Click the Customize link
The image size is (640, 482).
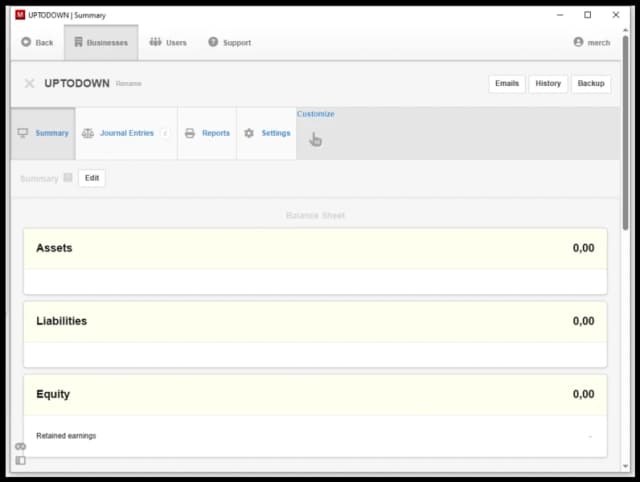[316, 114]
